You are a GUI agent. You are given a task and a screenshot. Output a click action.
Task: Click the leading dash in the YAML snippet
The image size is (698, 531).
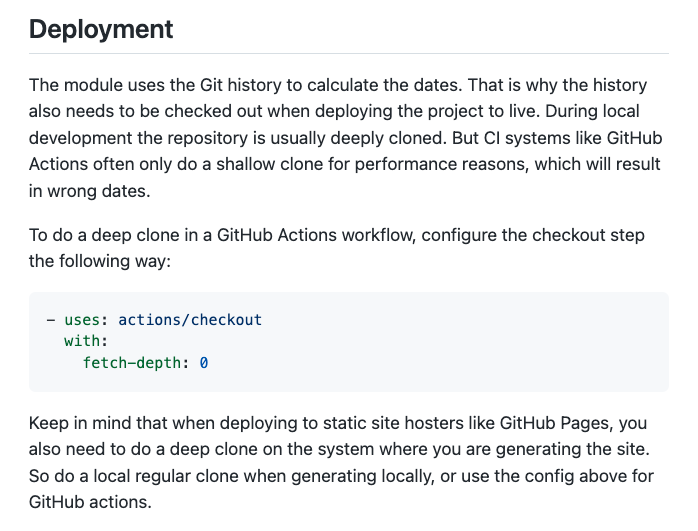(50, 320)
